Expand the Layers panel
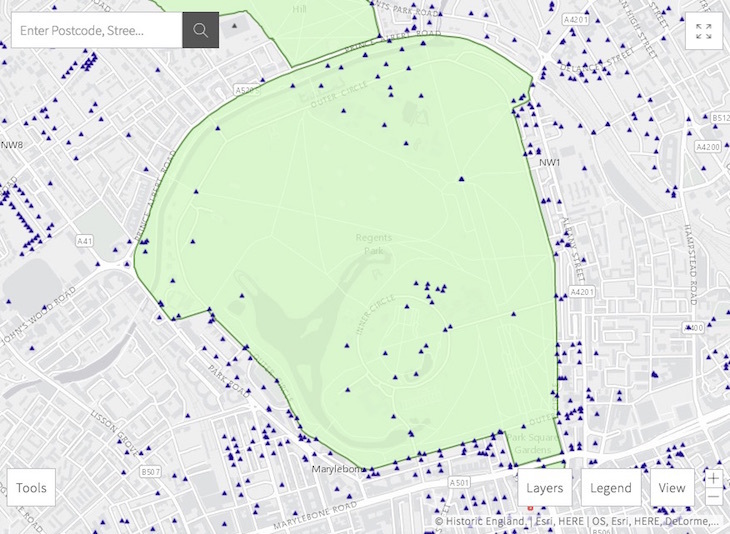 [545, 488]
